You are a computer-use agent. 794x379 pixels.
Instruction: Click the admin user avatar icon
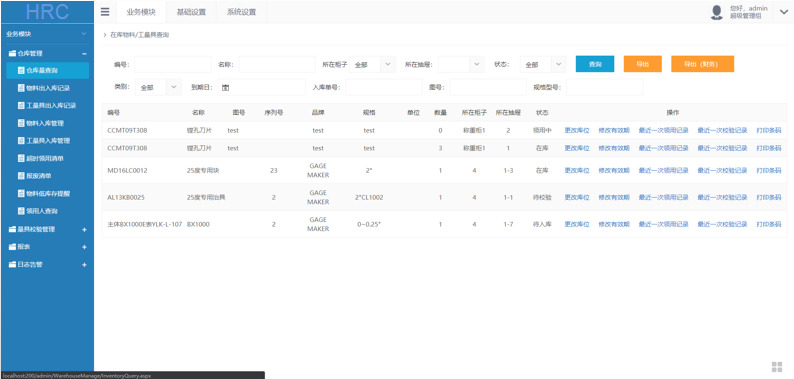(x=717, y=12)
